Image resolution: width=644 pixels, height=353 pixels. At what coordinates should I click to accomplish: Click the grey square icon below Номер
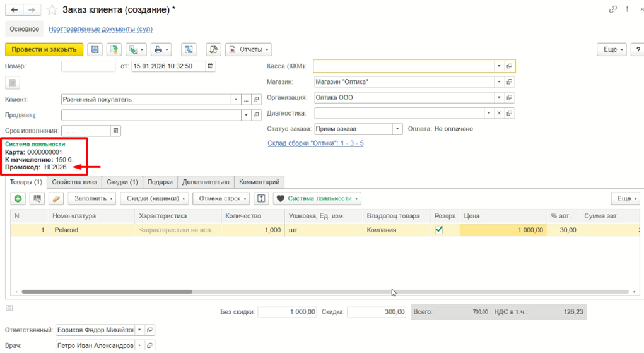[x=13, y=83]
